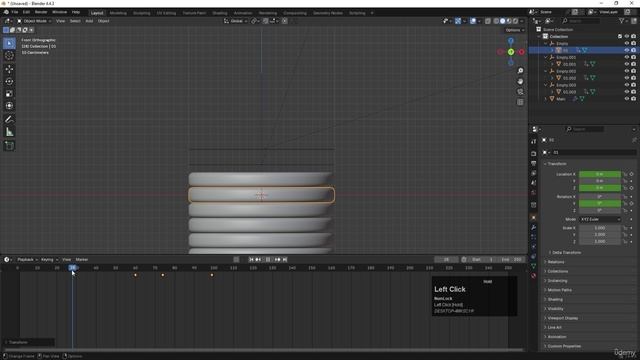Viewport: 640px width, 360px height.
Task: Expand the Main object in outliner
Action: tap(546, 99)
